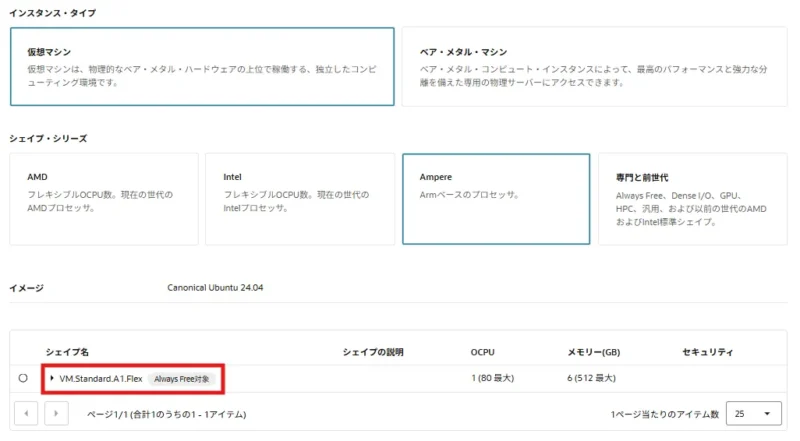This screenshot has width=800, height=441.
Task: Click the セキュリティ column header
Action: click(x=708, y=352)
